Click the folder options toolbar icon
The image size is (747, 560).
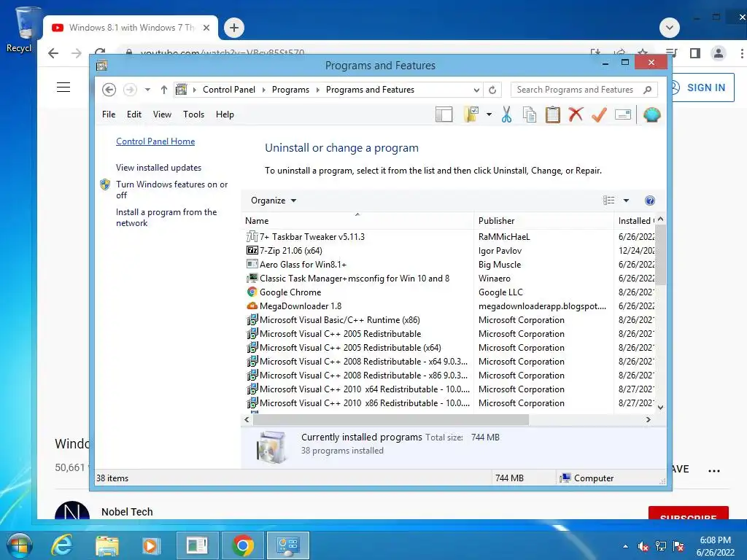pos(471,114)
